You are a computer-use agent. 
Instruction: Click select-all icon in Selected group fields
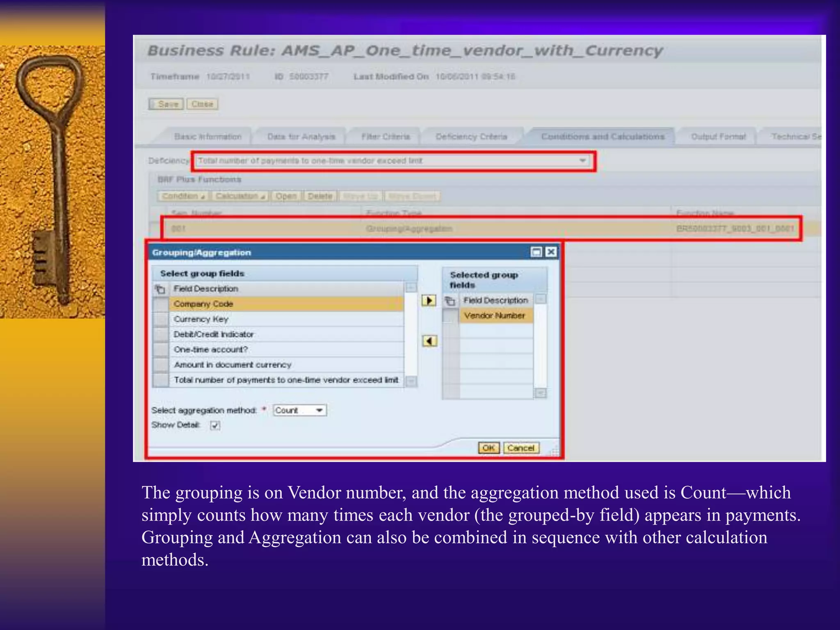coord(450,301)
